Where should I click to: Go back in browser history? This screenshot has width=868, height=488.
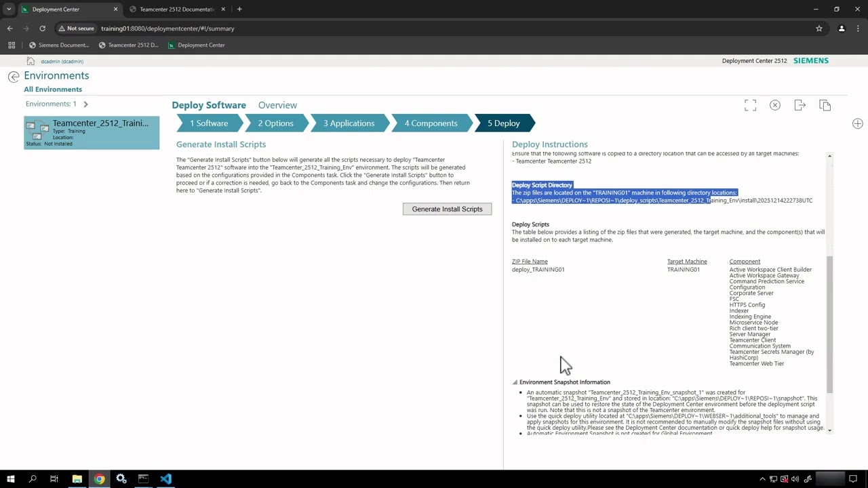(x=9, y=28)
